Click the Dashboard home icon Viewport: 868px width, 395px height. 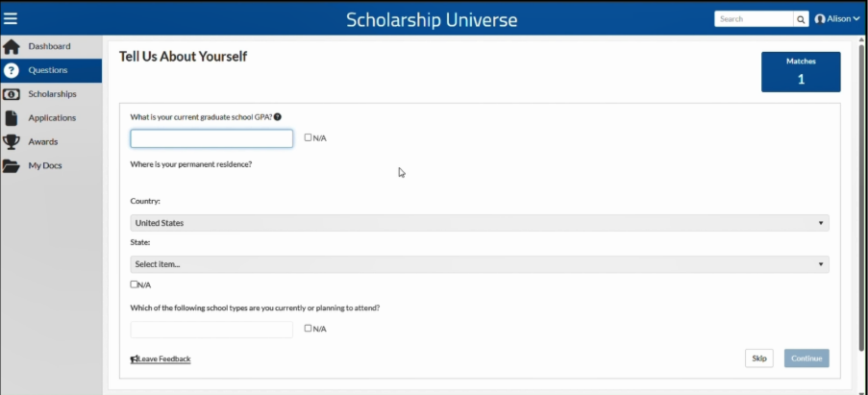pyautogui.click(x=12, y=47)
